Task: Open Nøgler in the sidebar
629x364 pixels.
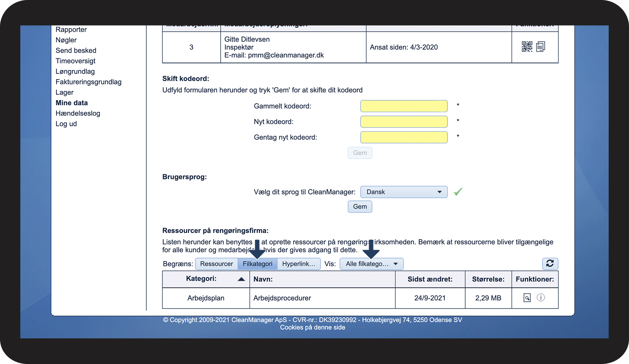Action: point(66,40)
